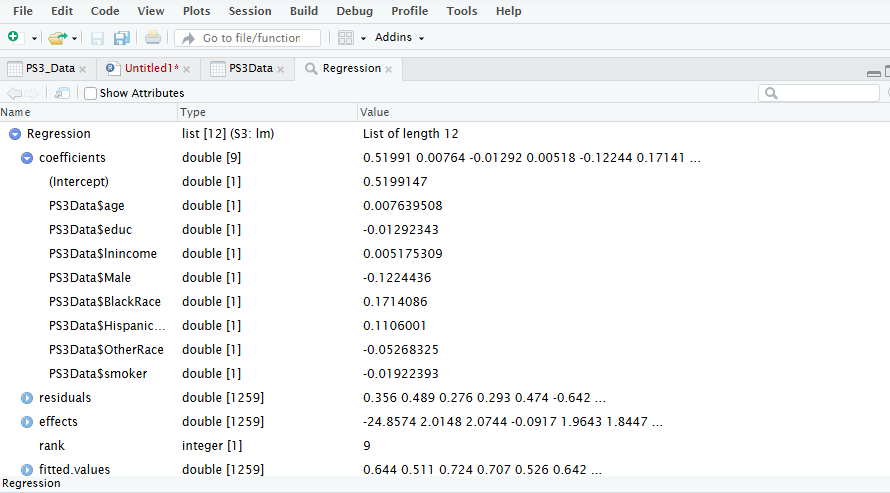Screen dimensions: 890x493
Task: Open the Help menu
Action: (509, 11)
